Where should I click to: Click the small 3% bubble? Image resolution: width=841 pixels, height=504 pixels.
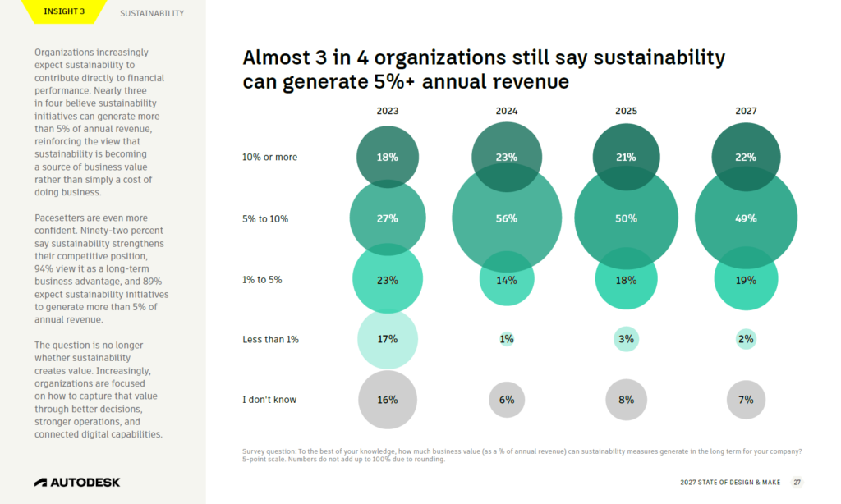point(626,339)
